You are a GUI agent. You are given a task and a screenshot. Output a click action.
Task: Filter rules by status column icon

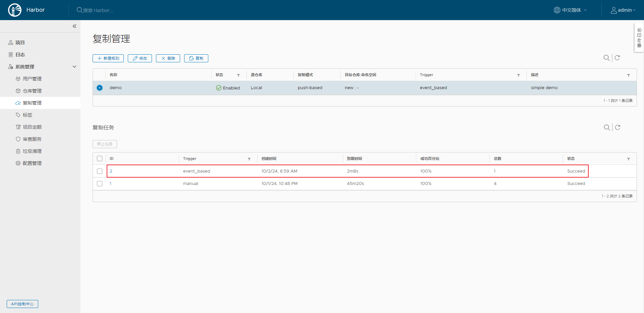(238, 75)
